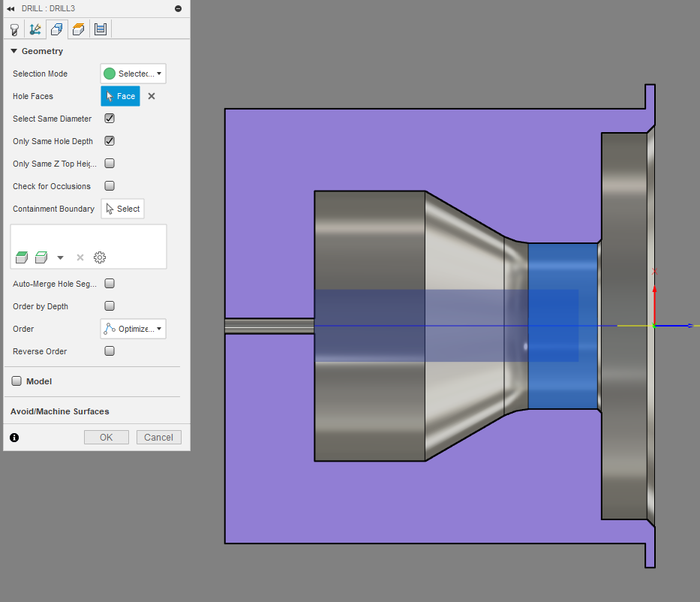The width and height of the screenshot is (700, 602).
Task: Click the Containment Boundary label
Action: click(x=53, y=209)
